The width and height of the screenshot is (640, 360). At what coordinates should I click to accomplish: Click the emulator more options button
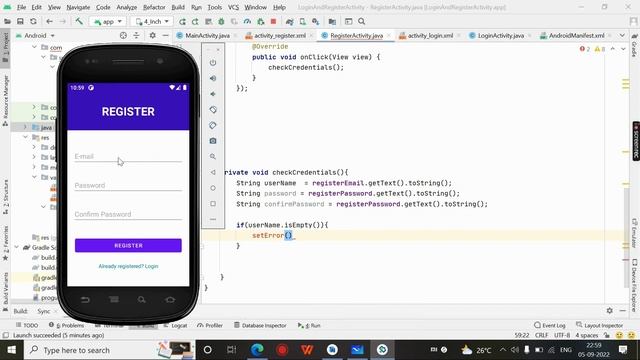click(x=213, y=219)
